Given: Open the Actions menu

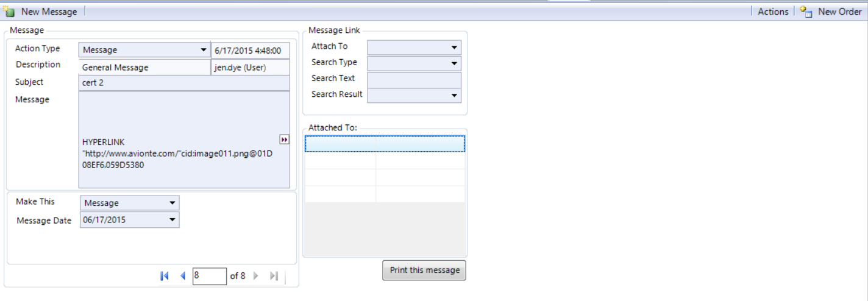Looking at the screenshot, I should coord(773,12).
